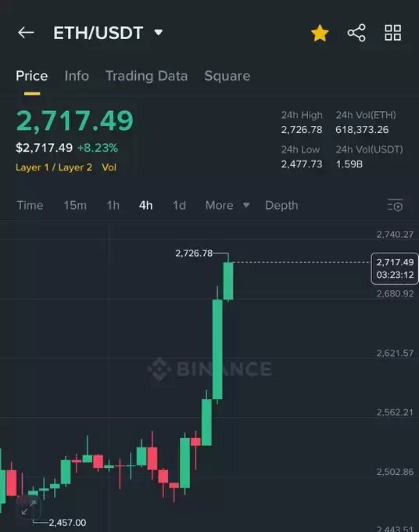Toggle the yellow favorite star
This screenshot has height=532, width=419.
click(x=320, y=33)
